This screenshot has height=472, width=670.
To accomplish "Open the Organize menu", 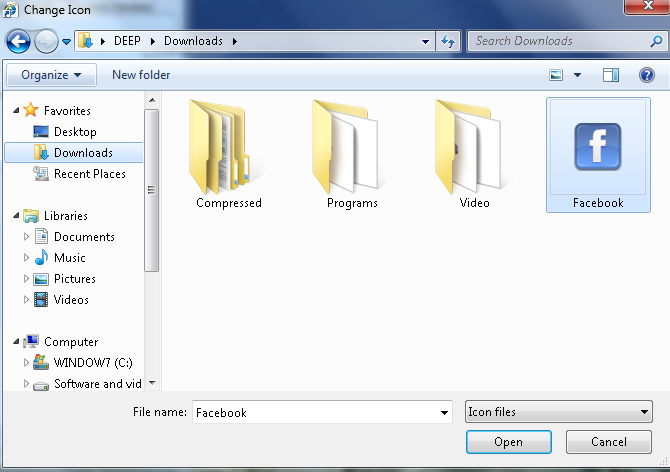I will (x=51, y=75).
